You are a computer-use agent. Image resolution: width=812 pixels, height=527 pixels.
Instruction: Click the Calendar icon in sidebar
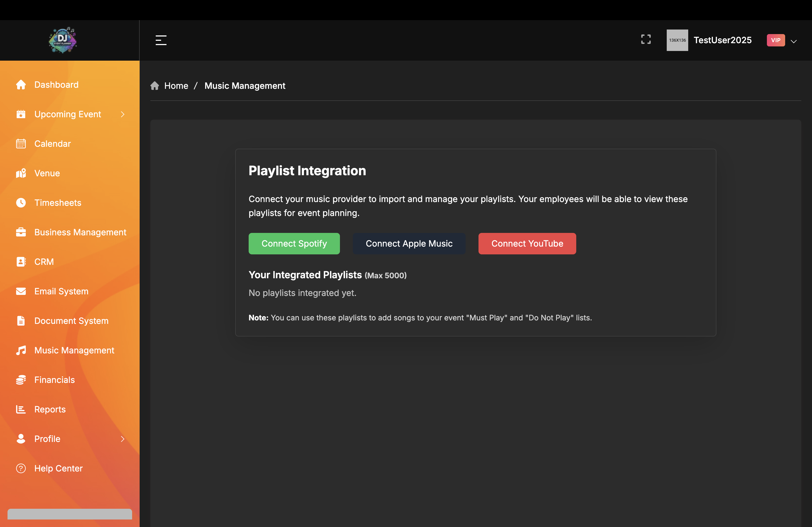pos(21,144)
